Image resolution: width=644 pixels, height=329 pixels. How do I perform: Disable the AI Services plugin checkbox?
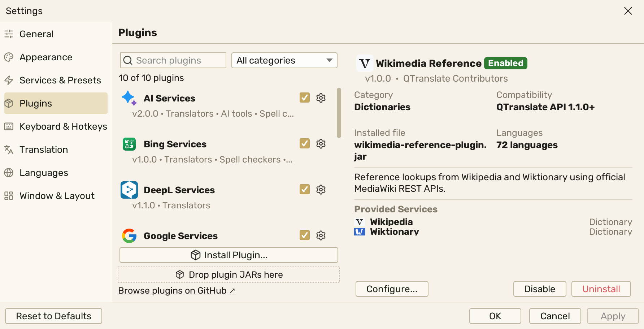[x=305, y=98]
